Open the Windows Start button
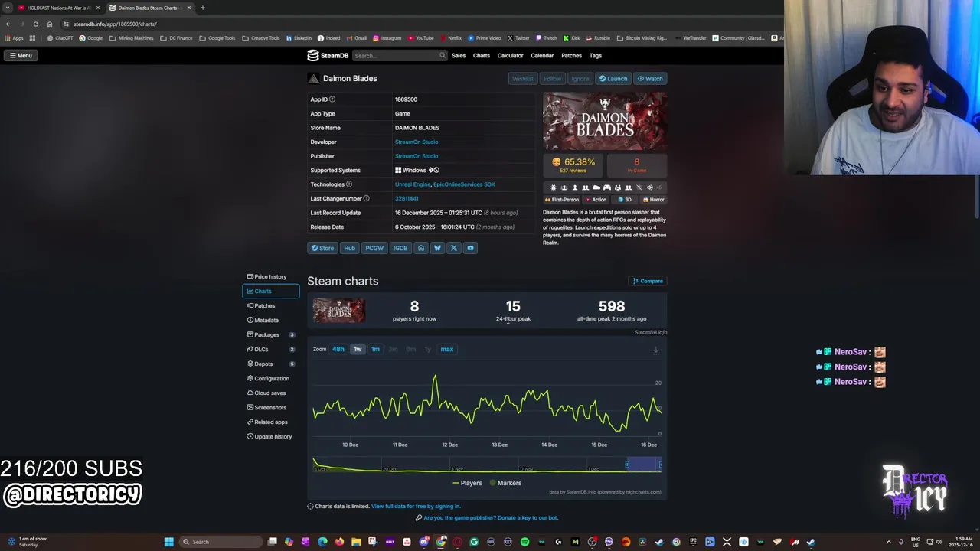This screenshot has height=551, width=980. point(168,542)
